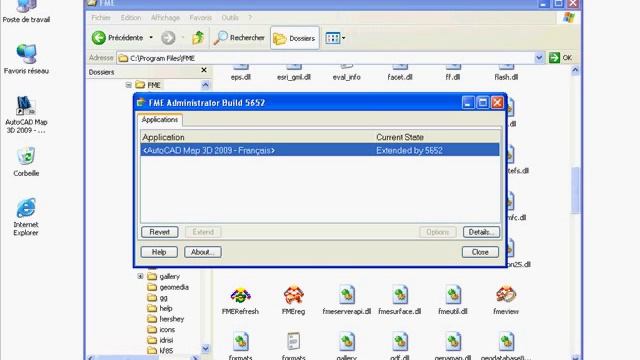Image resolution: width=640 pixels, height=360 pixels.
Task: Open the Outils menu
Action: 230,18
